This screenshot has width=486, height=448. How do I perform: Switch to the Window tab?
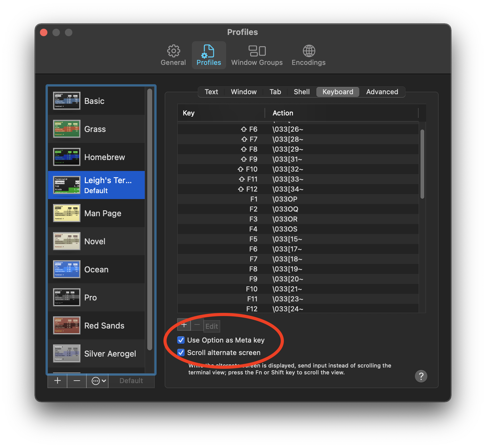244,92
